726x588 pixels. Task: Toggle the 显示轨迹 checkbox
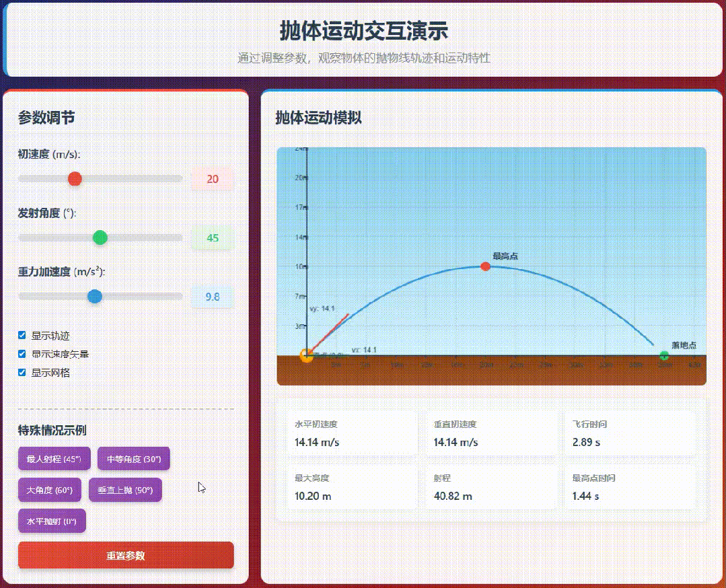(22, 335)
